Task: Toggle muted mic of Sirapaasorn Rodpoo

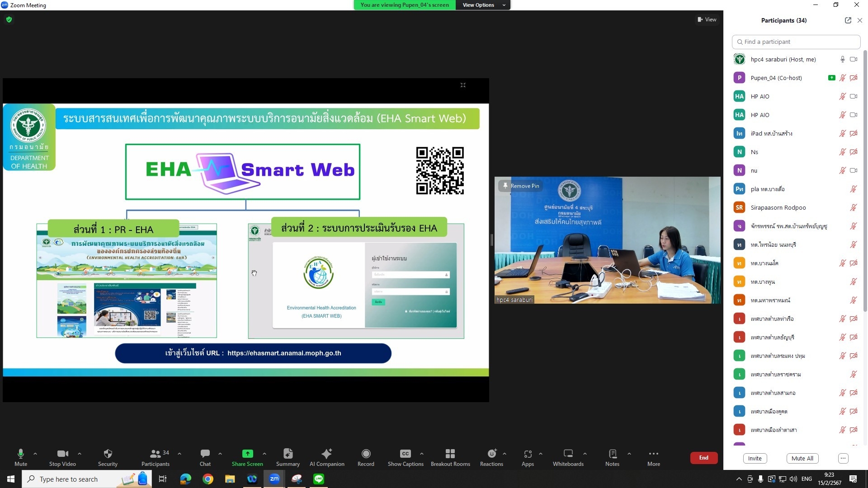Action: pyautogui.click(x=853, y=207)
